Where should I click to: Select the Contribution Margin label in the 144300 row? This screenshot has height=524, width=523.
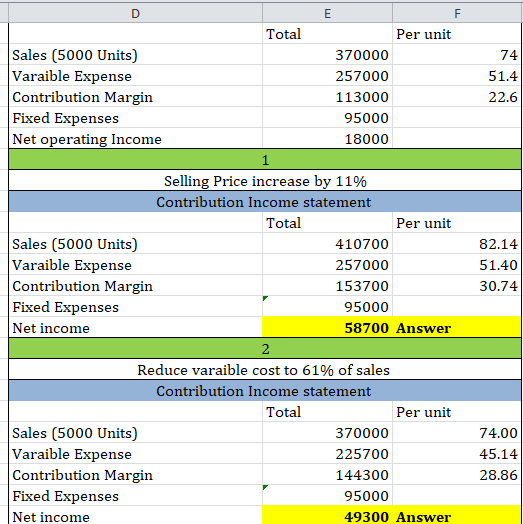coord(83,475)
